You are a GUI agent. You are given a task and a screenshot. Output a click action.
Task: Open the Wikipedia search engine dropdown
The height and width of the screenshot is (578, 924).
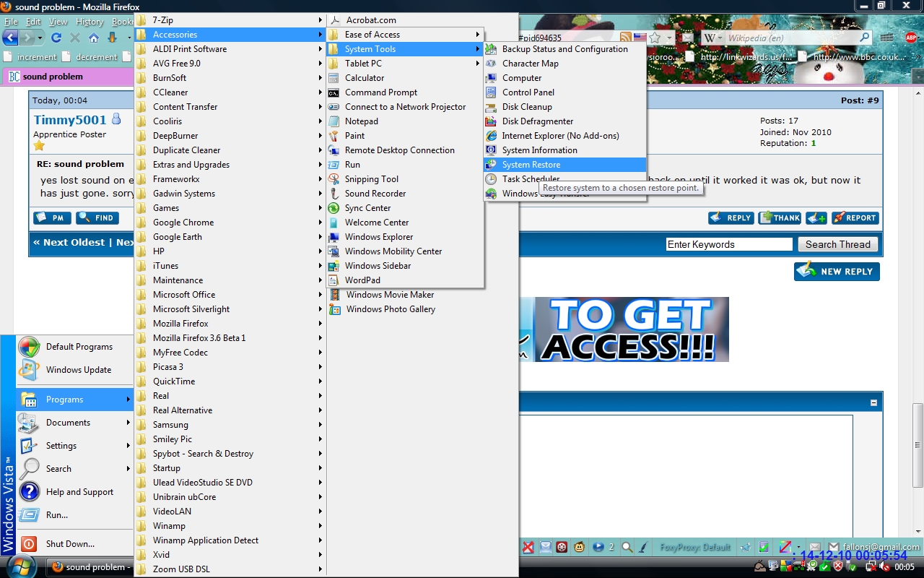click(x=714, y=38)
